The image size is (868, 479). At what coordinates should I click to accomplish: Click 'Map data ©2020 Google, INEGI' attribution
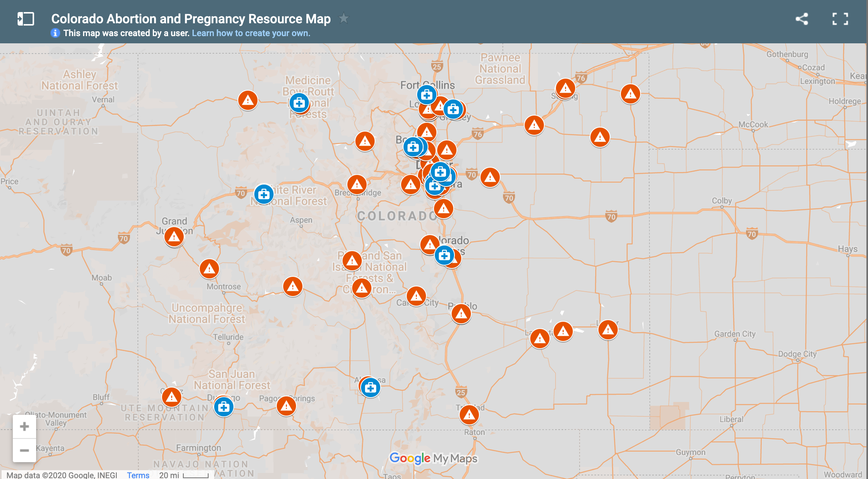click(x=62, y=475)
